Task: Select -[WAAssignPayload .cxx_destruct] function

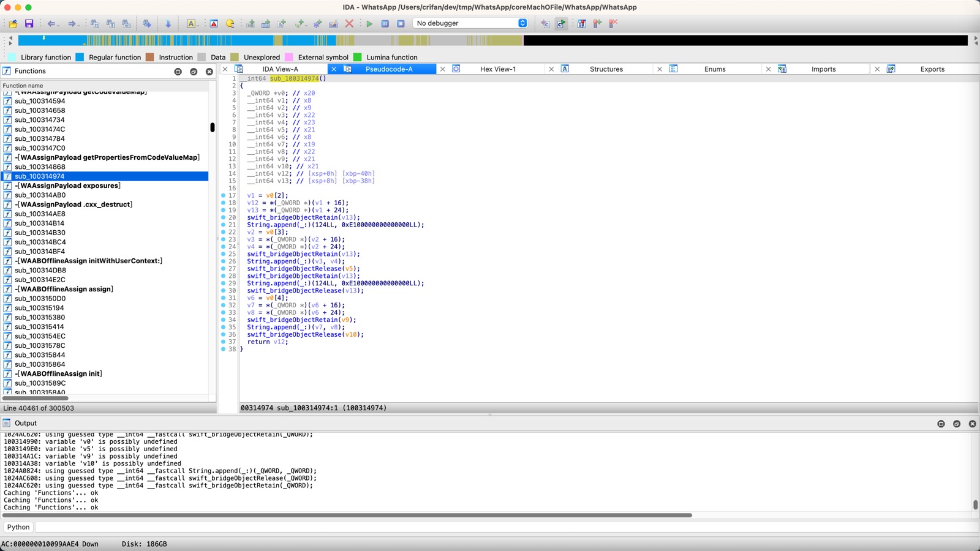Action: point(104,204)
